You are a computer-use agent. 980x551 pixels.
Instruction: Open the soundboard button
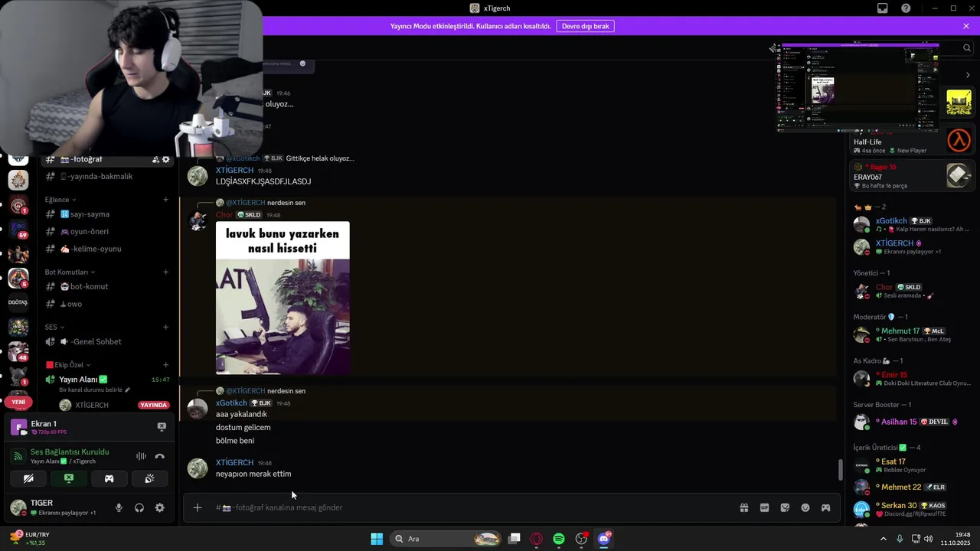click(149, 479)
